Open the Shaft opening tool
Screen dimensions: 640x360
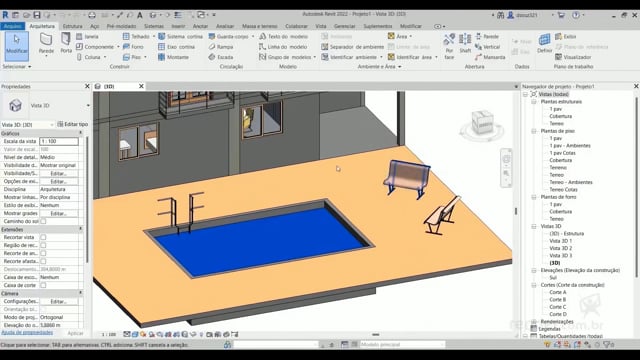point(465,43)
